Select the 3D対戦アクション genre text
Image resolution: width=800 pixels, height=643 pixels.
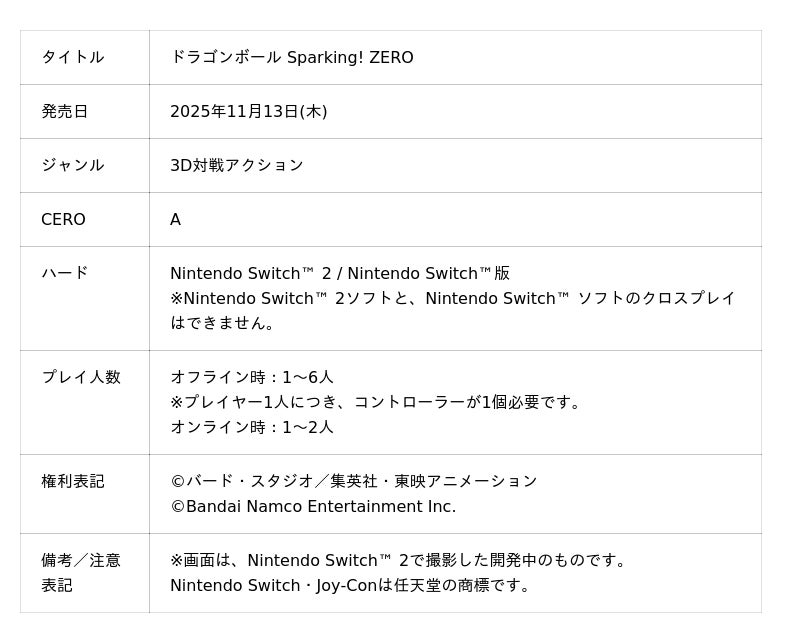(236, 165)
